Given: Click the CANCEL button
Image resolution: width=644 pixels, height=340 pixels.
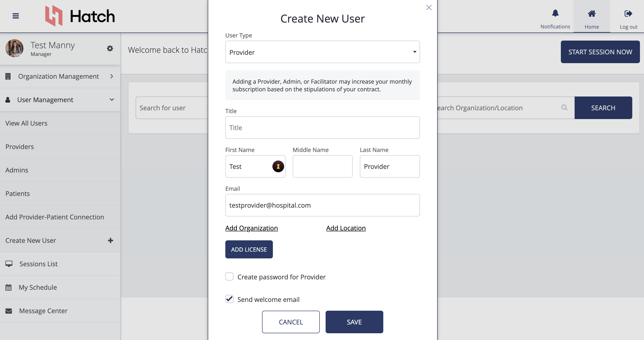Looking at the screenshot, I should (x=291, y=322).
